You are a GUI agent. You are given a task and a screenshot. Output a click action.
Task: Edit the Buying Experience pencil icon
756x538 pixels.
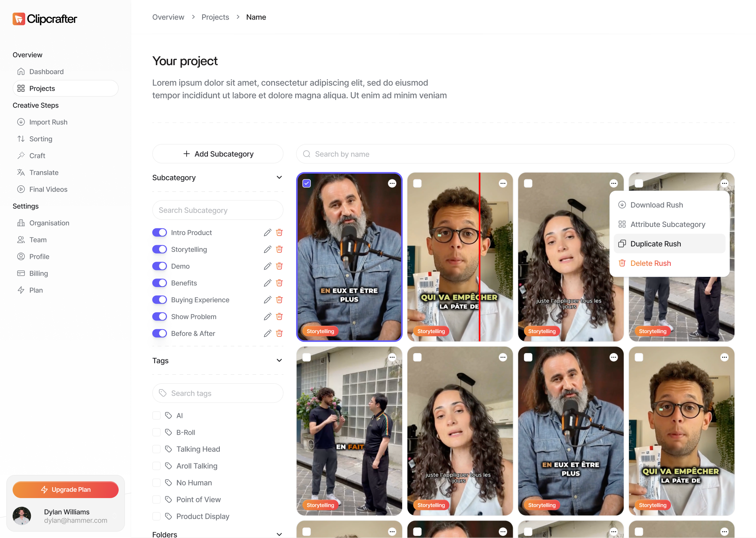point(267,300)
